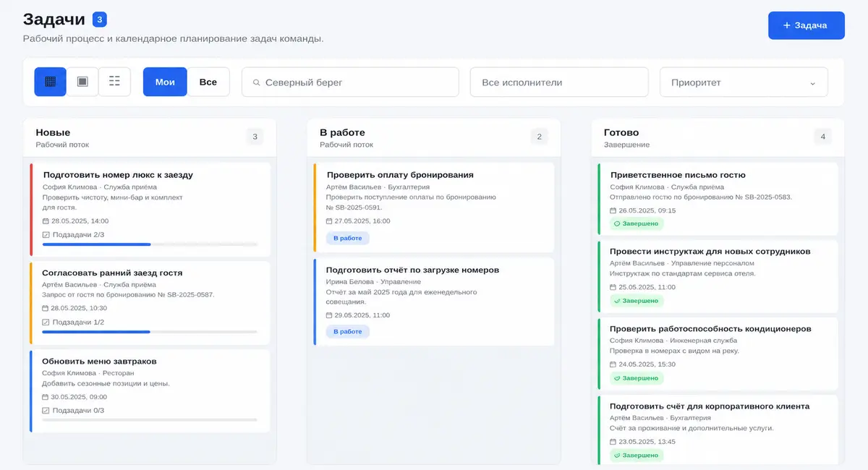The height and width of the screenshot is (470, 868).
Task: Click the blue 3 badge beside Задачи
Action: pyautogui.click(x=100, y=20)
